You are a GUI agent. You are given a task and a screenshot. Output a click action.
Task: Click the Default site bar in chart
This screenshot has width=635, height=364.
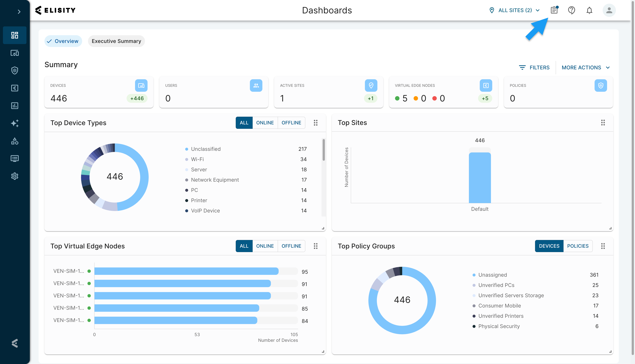pyautogui.click(x=480, y=177)
